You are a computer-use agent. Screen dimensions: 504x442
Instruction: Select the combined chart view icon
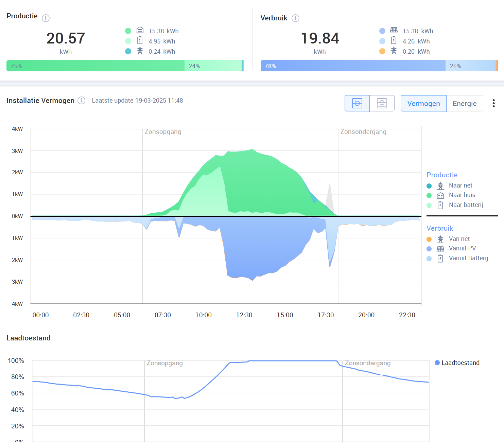[x=357, y=103]
